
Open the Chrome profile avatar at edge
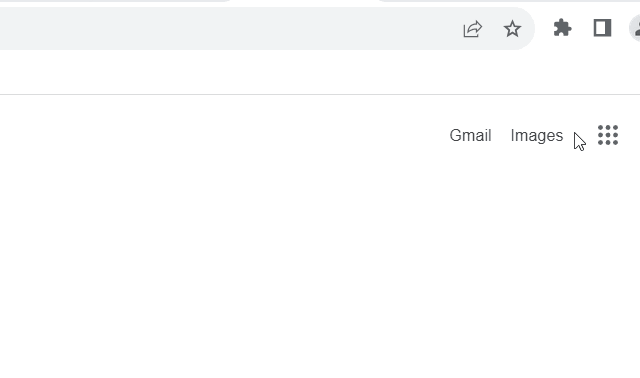pos(635,28)
